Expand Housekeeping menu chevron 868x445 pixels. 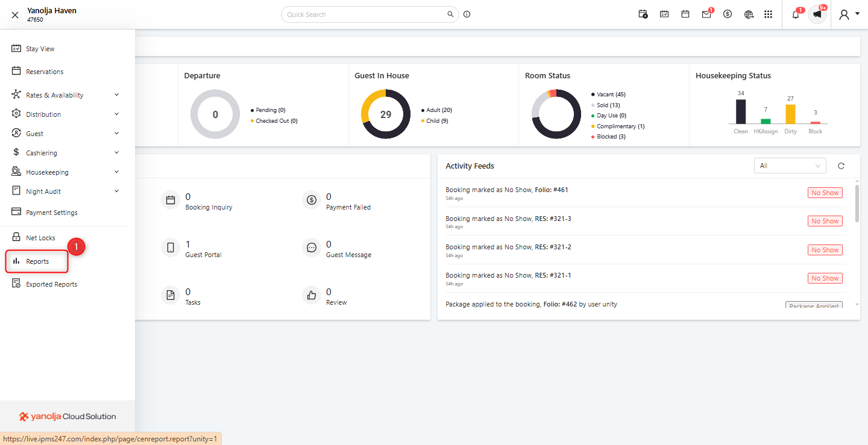(116, 172)
